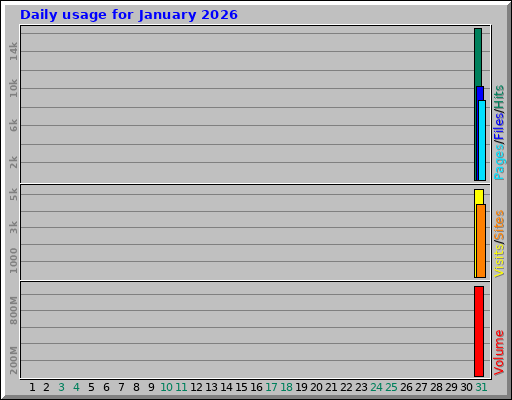The image size is (512, 400).
Task: Click green day '3' on the x-axis
Action: tap(61, 387)
